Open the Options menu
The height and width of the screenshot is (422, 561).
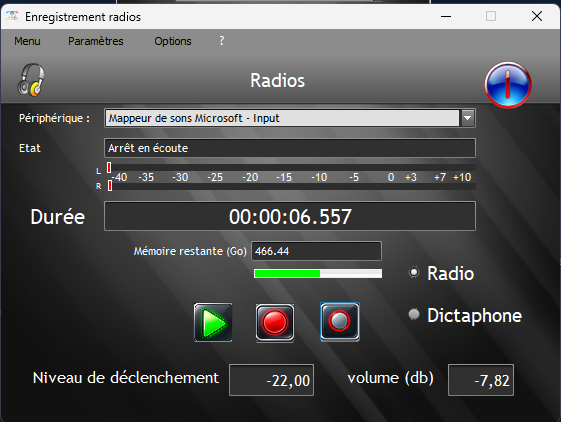click(x=173, y=41)
